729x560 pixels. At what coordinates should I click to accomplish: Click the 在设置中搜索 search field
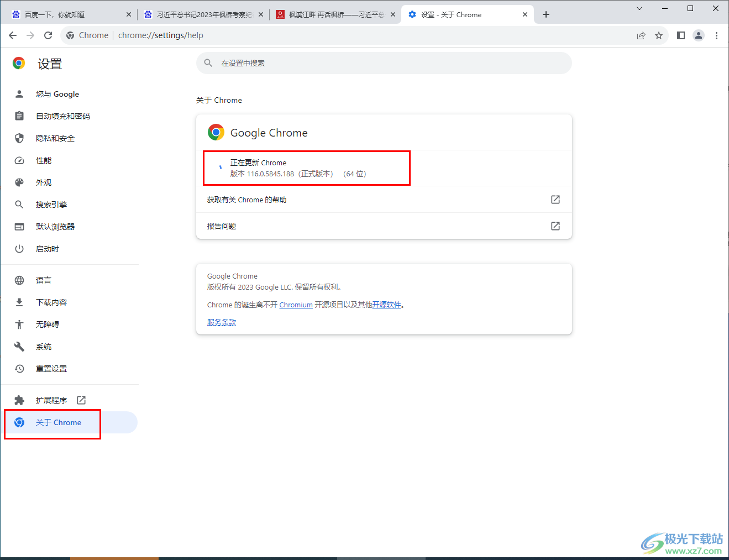(384, 63)
